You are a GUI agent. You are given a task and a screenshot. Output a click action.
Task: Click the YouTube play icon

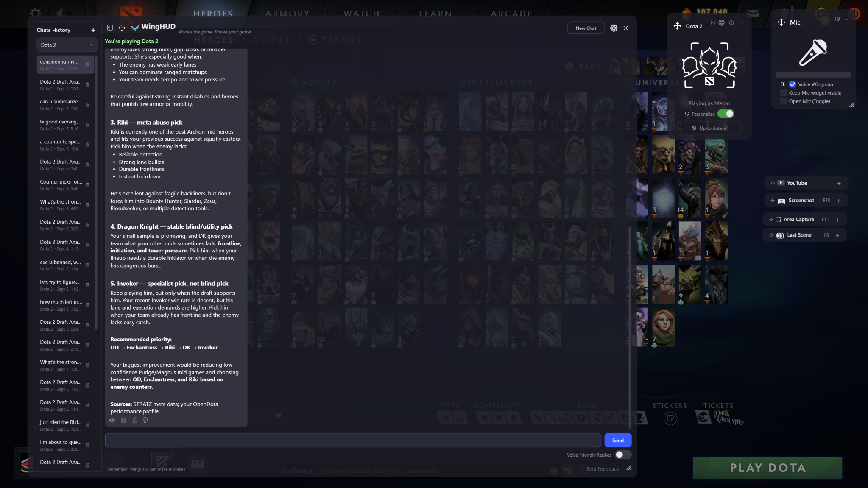click(781, 183)
